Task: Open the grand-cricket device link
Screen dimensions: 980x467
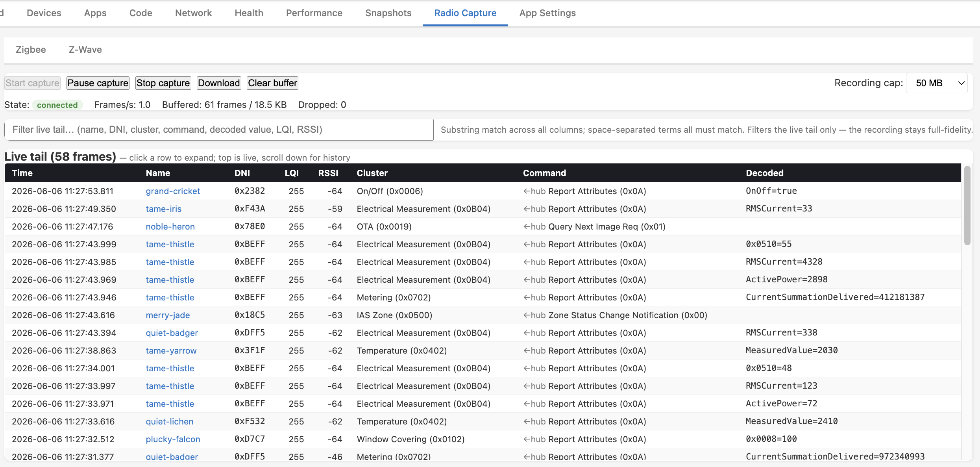Action: point(173,191)
